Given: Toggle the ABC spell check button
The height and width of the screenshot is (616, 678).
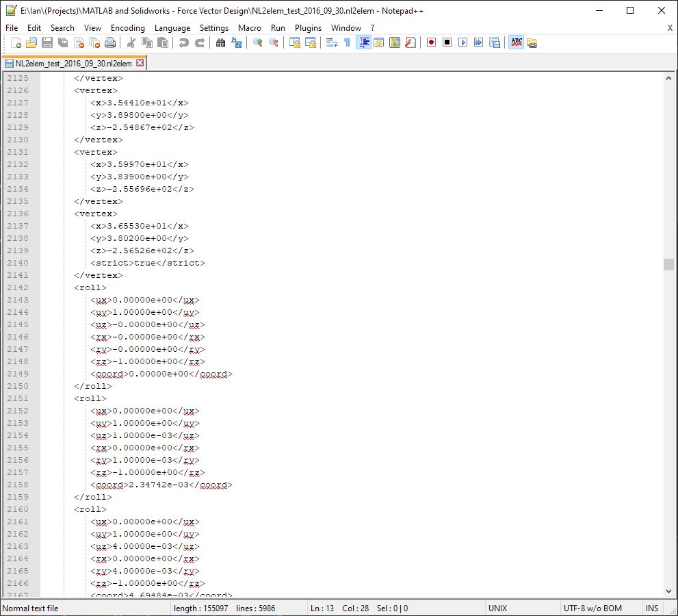Looking at the screenshot, I should tap(517, 42).
